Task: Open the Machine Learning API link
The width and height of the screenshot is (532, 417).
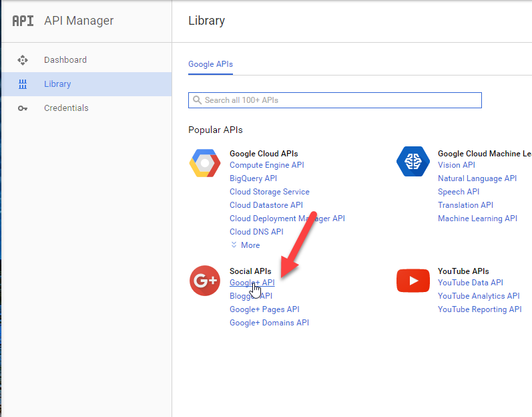Action: [x=477, y=219]
